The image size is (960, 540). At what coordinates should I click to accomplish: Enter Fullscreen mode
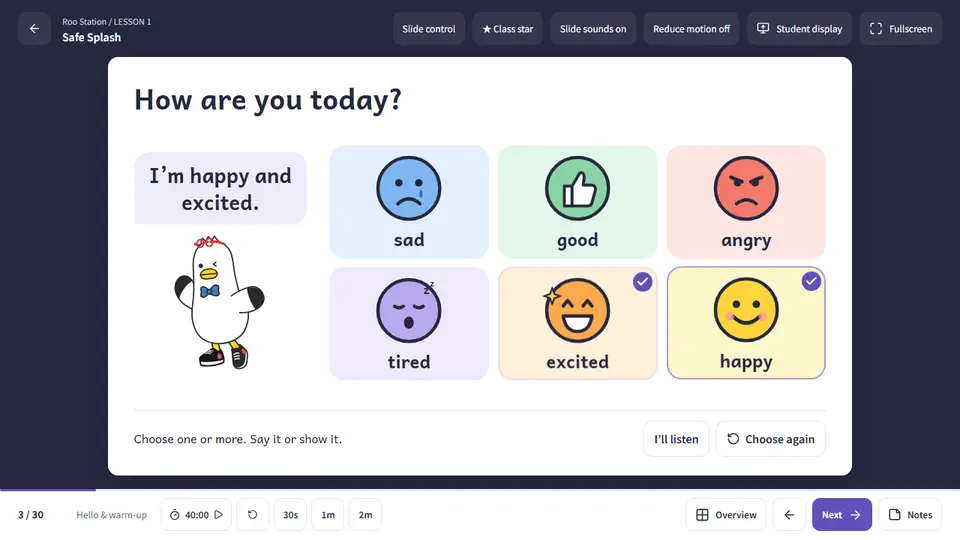coord(901,29)
